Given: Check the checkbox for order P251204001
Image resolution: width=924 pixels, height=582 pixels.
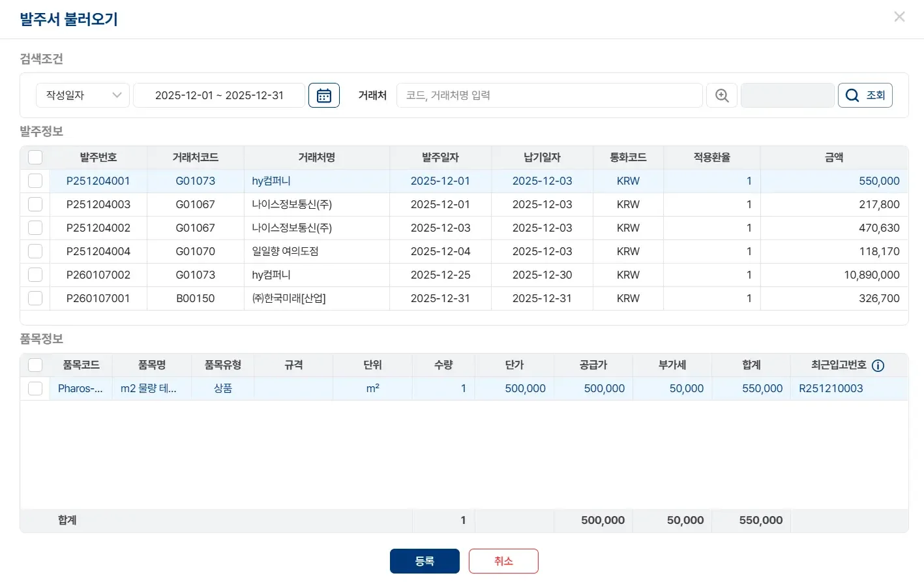Looking at the screenshot, I should [x=35, y=181].
